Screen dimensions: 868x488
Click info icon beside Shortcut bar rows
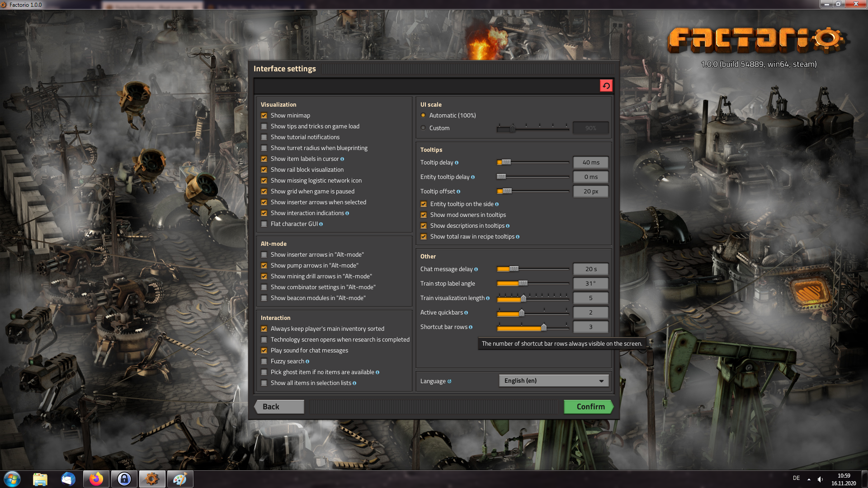click(x=471, y=327)
